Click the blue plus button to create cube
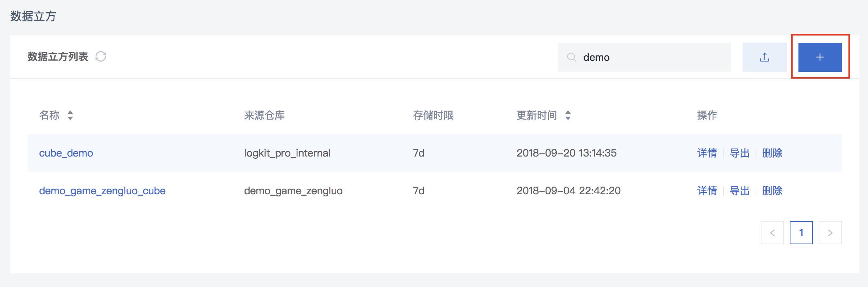The width and height of the screenshot is (868, 287). coord(820,57)
